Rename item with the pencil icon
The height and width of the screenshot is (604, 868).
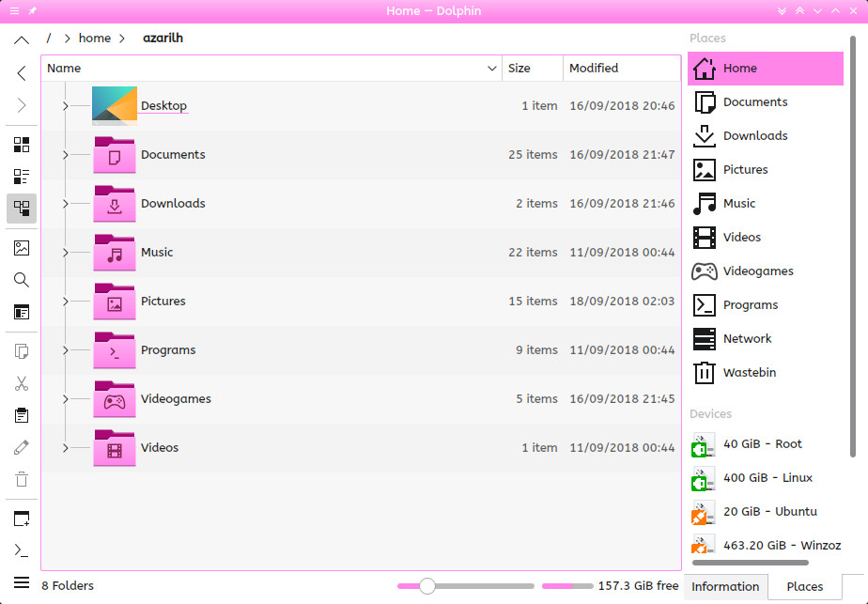pyautogui.click(x=22, y=447)
